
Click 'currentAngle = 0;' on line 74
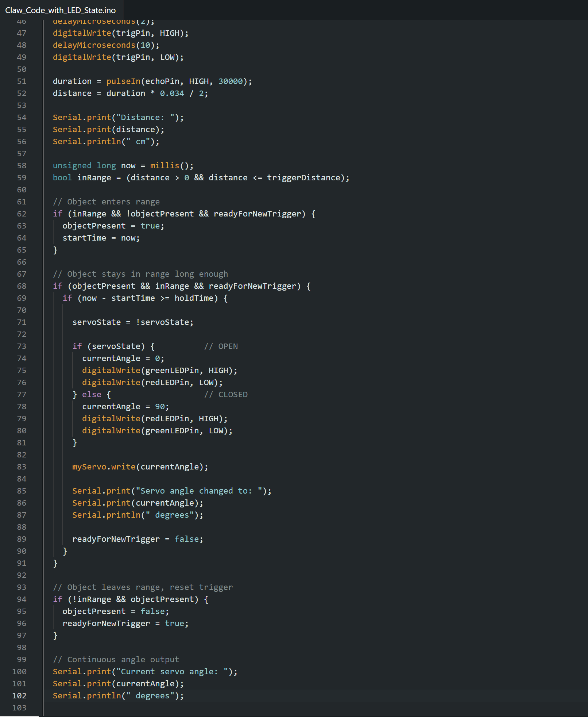[123, 358]
